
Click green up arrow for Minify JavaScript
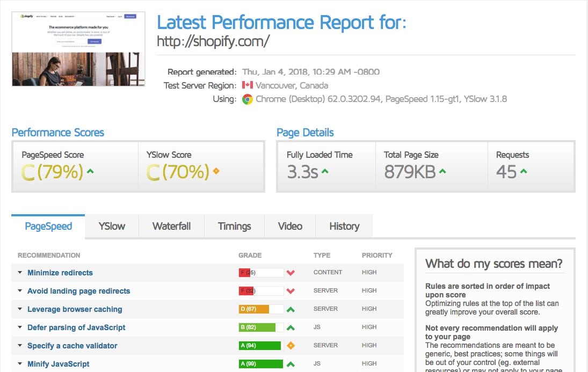pos(291,364)
